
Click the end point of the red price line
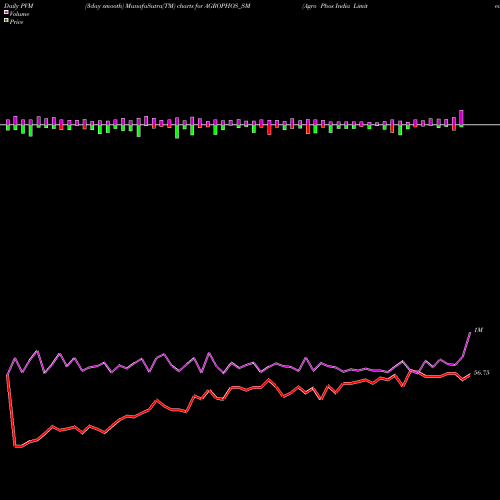[470, 374]
